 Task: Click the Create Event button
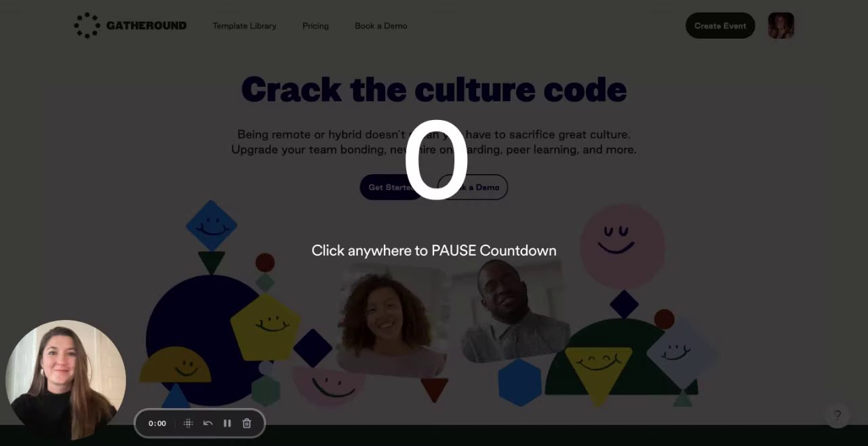[720, 26]
